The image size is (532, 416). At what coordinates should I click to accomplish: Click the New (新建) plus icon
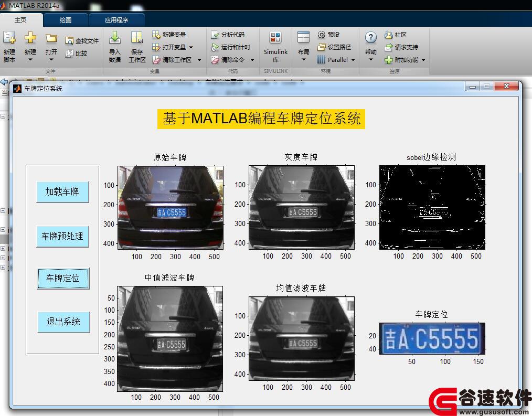(x=30, y=37)
